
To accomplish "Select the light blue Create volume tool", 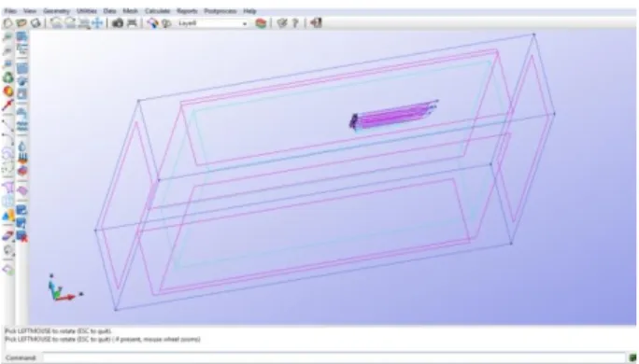I will (x=7, y=202).
